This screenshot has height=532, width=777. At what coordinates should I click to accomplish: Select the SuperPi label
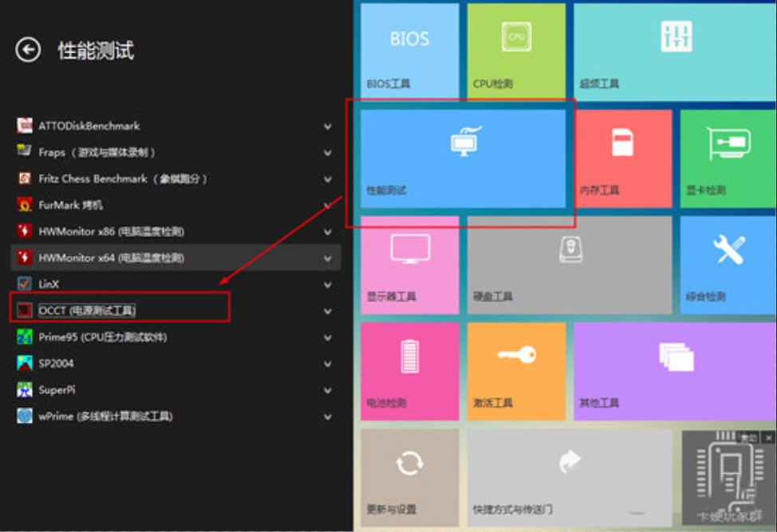57,390
